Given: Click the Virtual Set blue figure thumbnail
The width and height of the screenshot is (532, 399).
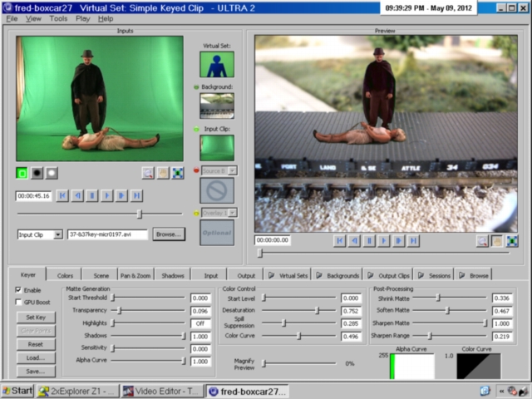Looking at the screenshot, I should click(217, 65).
